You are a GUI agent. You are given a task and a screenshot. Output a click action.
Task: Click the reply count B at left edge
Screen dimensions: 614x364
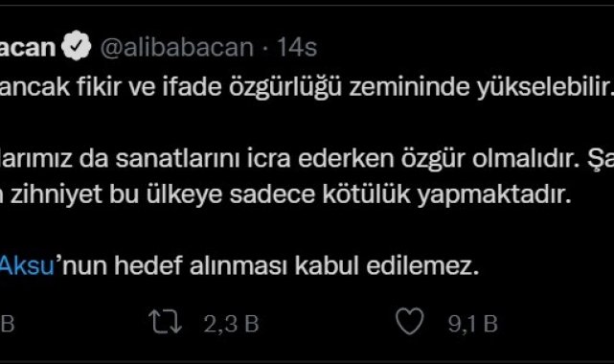coord(7,324)
